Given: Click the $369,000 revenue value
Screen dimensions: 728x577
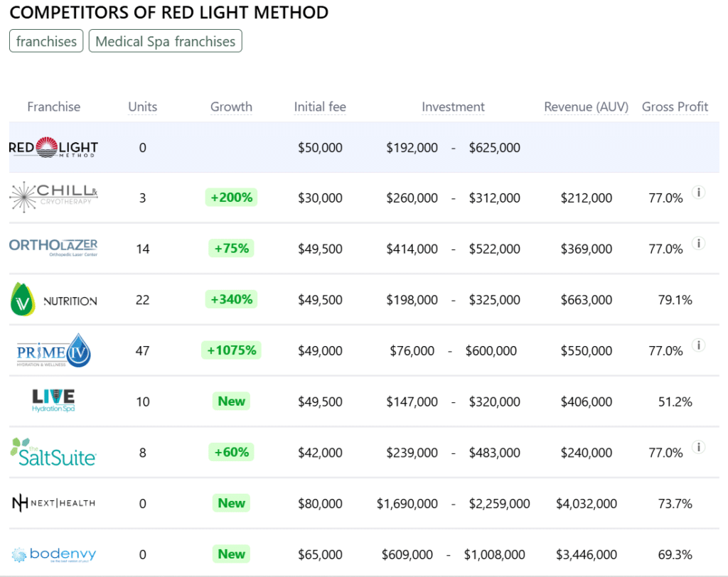Looking at the screenshot, I should (587, 249).
